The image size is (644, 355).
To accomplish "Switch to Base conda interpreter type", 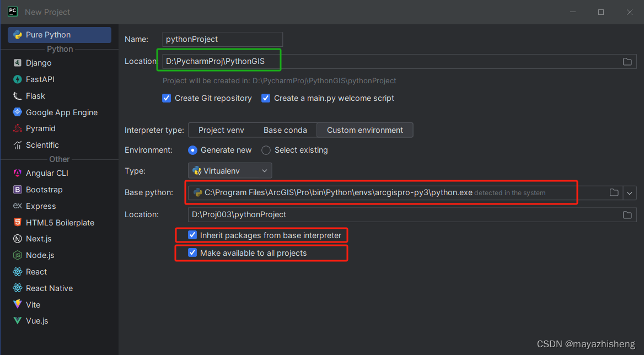I will [285, 130].
